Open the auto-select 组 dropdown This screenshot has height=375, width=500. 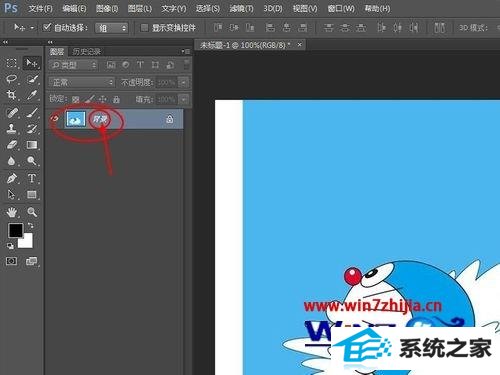tap(111, 28)
